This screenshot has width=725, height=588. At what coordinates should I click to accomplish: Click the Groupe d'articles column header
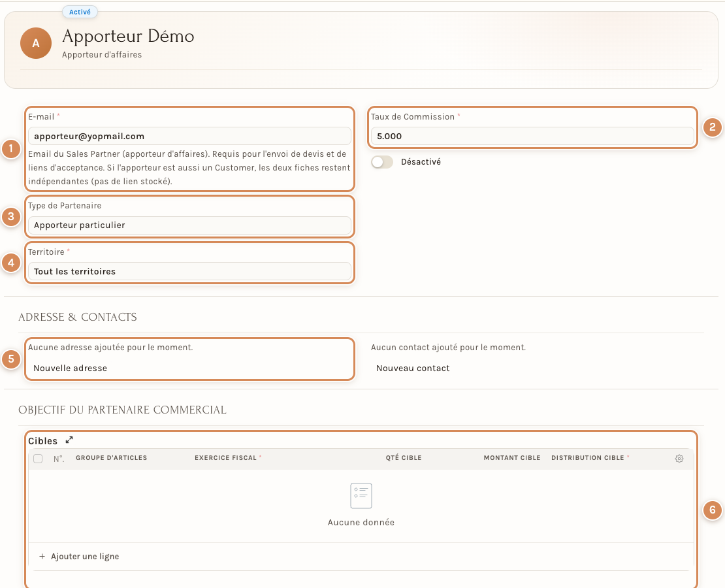(112, 457)
